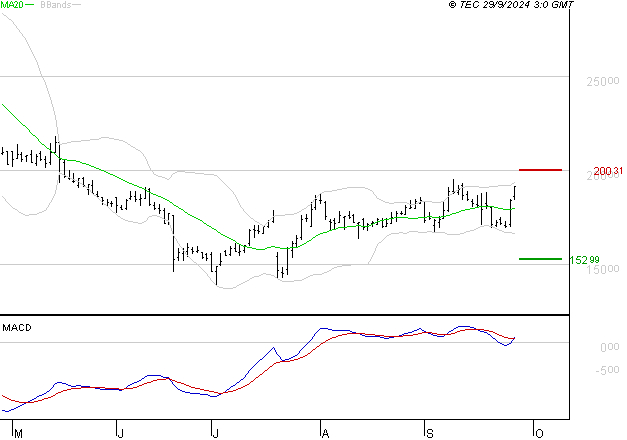Click the A month marker on time axis
Screen dimensions: 627x440
[x=325, y=434]
